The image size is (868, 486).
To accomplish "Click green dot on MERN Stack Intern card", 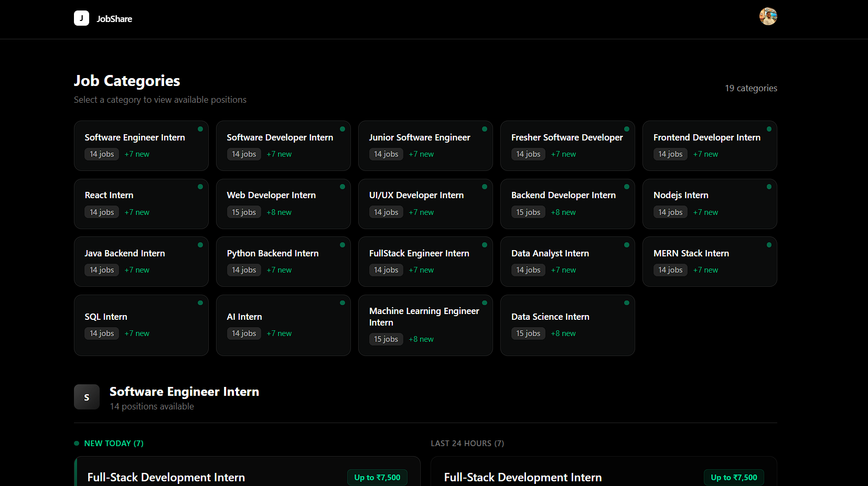I will 769,245.
